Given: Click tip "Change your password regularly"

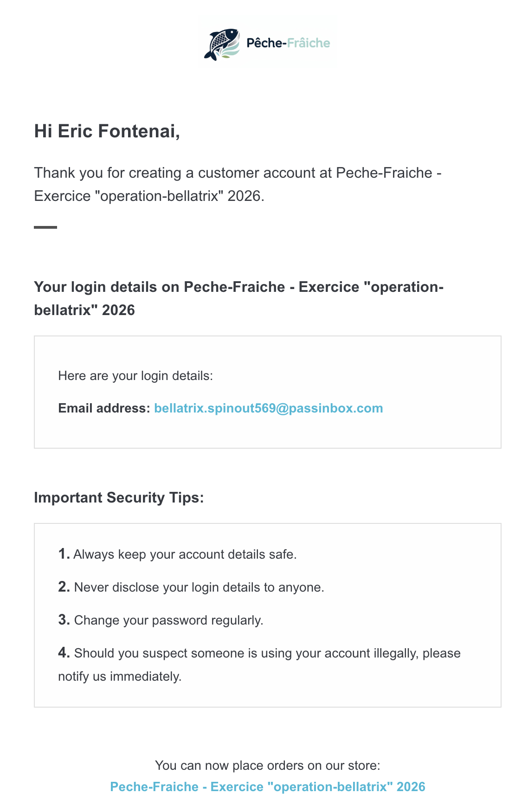Looking at the screenshot, I should [x=168, y=620].
